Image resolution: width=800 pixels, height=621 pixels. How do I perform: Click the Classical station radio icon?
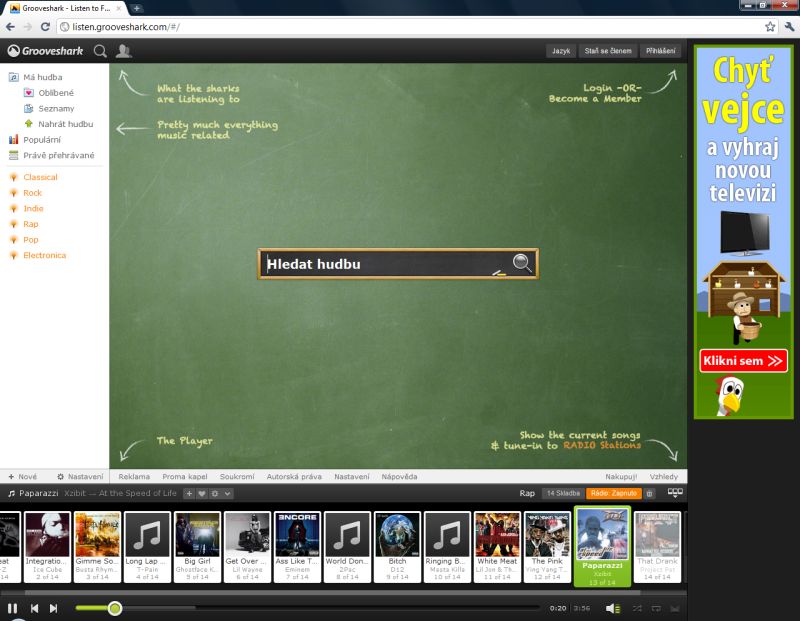(14, 177)
